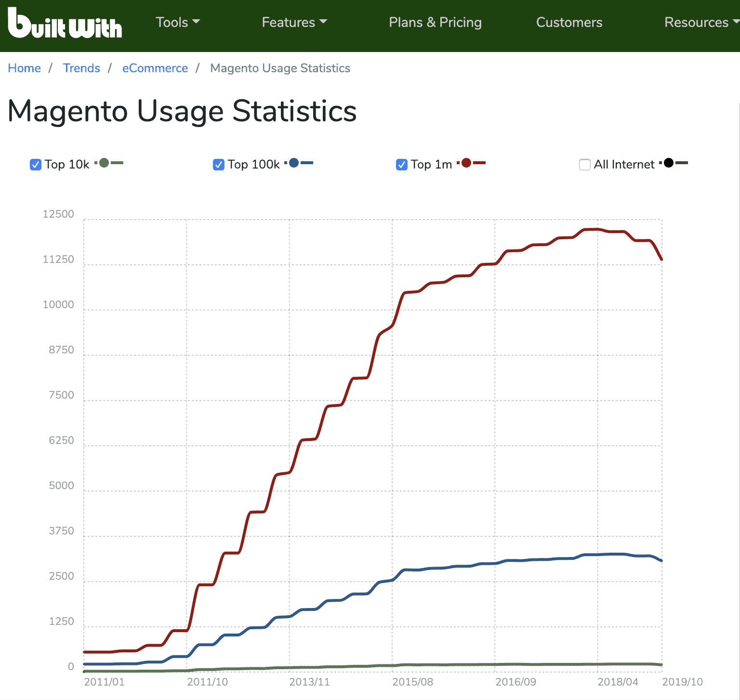Click the 10000 y-axis label
This screenshot has height=700, width=740.
pos(58,305)
